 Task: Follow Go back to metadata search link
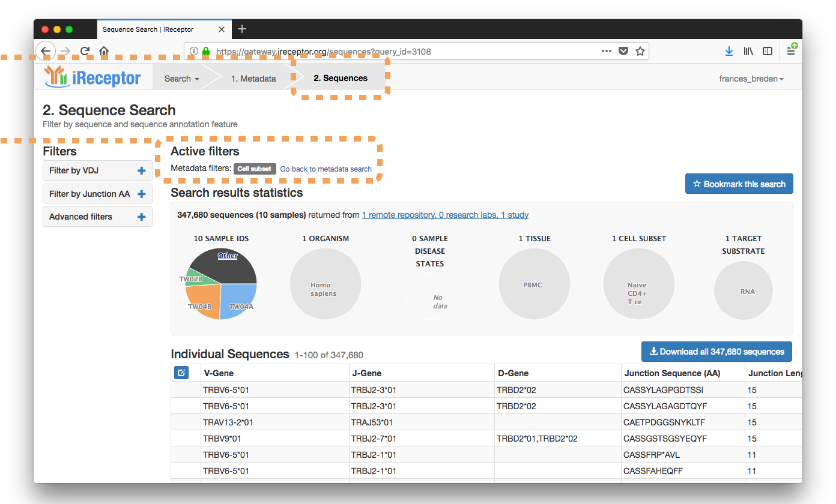point(326,169)
